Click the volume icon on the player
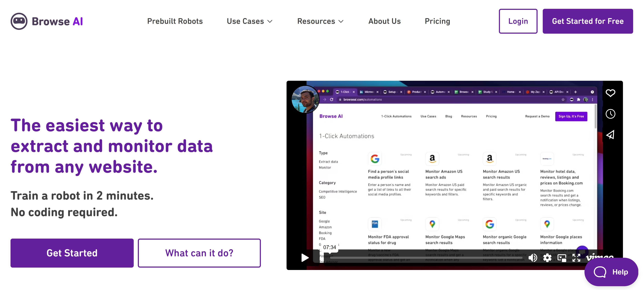Viewport: 644px width, 290px height. (533, 258)
